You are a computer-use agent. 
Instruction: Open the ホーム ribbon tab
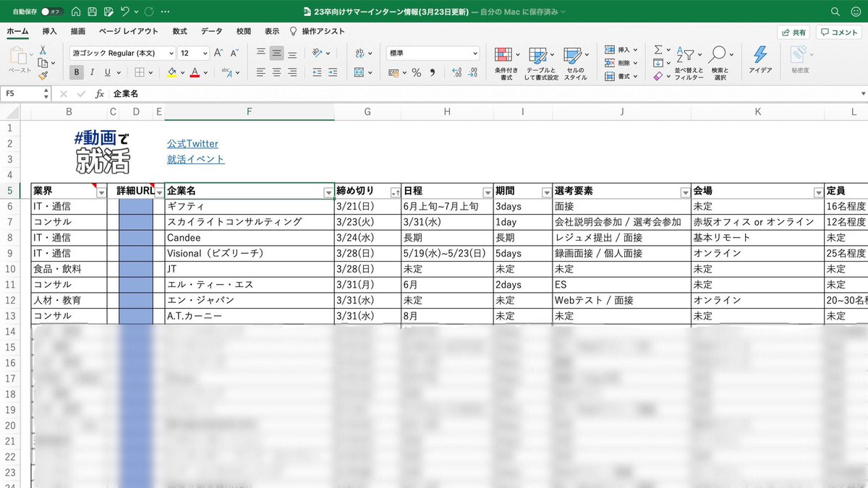pos(17,32)
